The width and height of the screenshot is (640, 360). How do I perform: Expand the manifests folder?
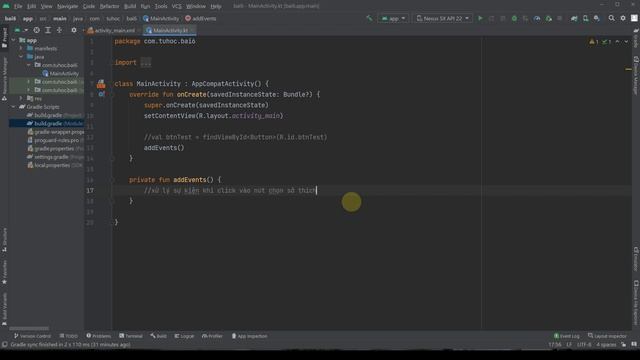pos(21,48)
